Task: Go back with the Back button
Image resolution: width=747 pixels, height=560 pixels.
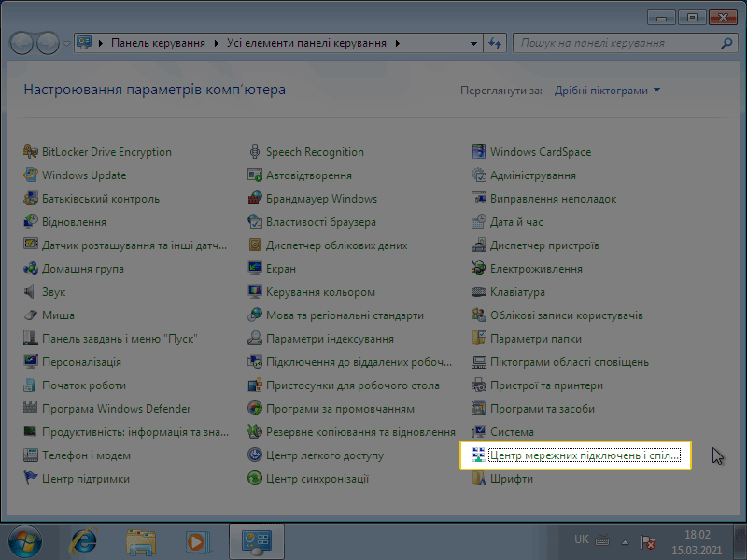Action: (x=21, y=43)
